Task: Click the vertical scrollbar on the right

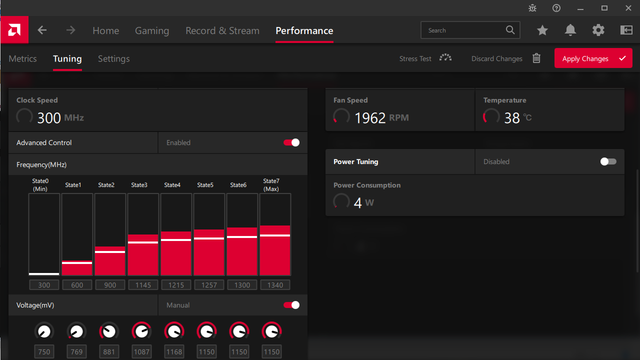Action: tap(637, 220)
